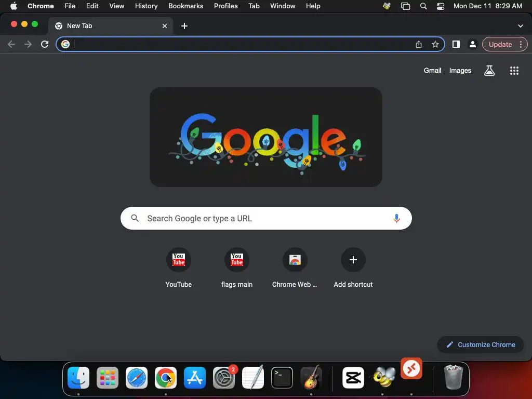Open Trash from the Dock

point(453,377)
